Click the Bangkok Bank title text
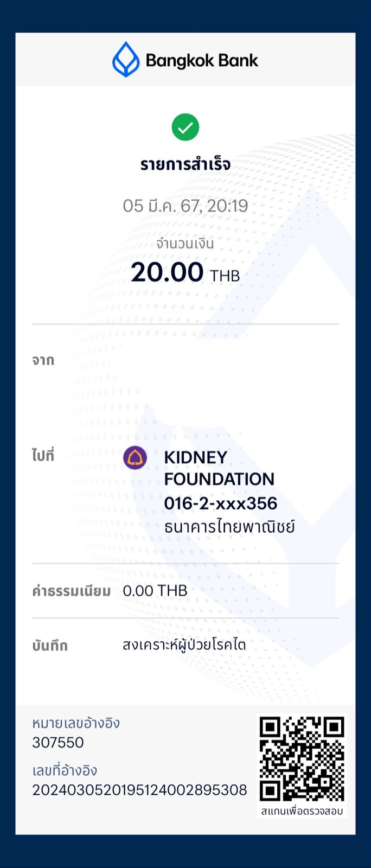The height and width of the screenshot is (868, 371). click(202, 61)
